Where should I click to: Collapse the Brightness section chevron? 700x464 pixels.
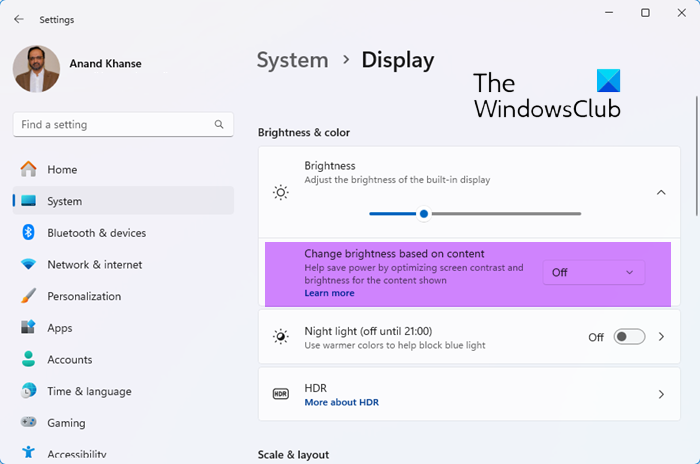click(660, 192)
